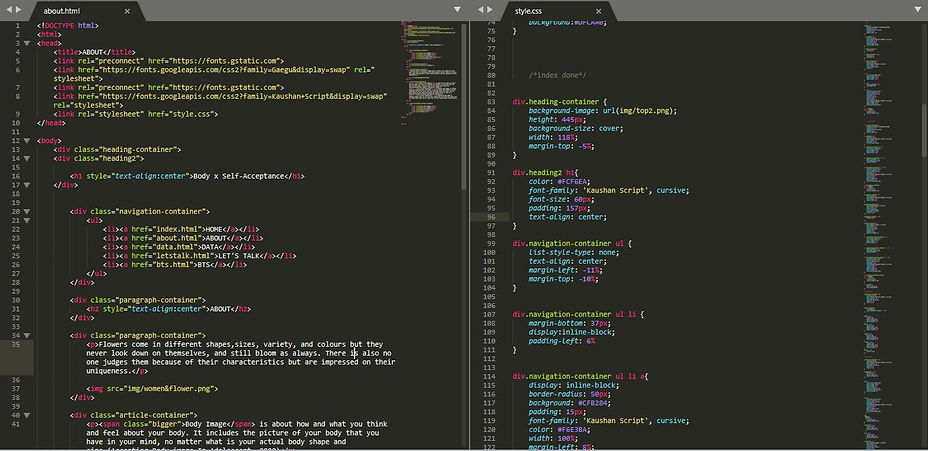Viewport: 928px width, 451px height.
Task: Click the url(img/top2.png) background-image value
Action: pyautogui.click(x=639, y=111)
